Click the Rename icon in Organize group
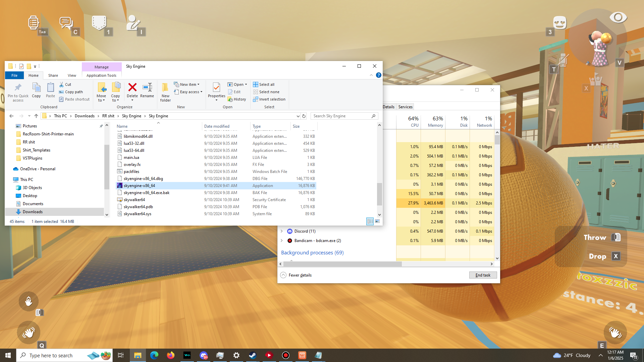Screen dimensions: 644x362 (x=147, y=88)
